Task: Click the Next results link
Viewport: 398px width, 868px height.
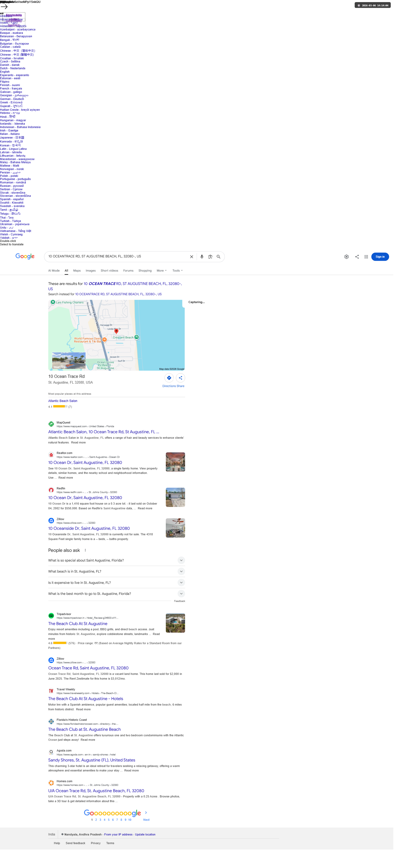Action: pos(146,820)
